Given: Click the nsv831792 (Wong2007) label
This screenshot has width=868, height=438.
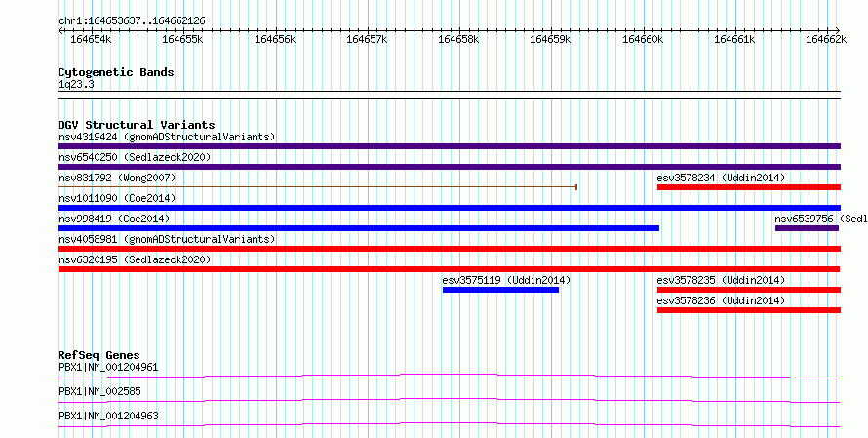Looking at the screenshot, I should tap(117, 178).
